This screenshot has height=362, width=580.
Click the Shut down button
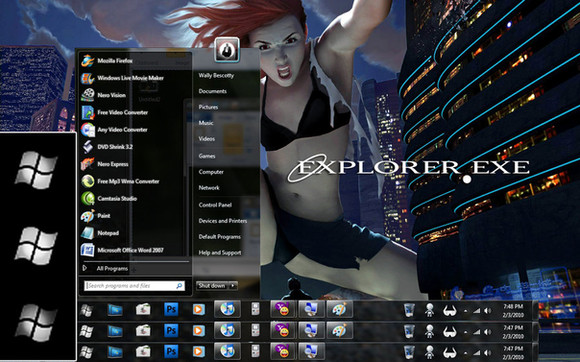point(212,285)
